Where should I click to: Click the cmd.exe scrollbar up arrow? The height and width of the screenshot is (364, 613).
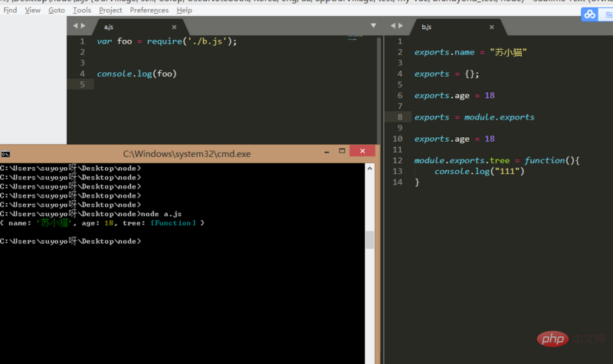[x=369, y=169]
